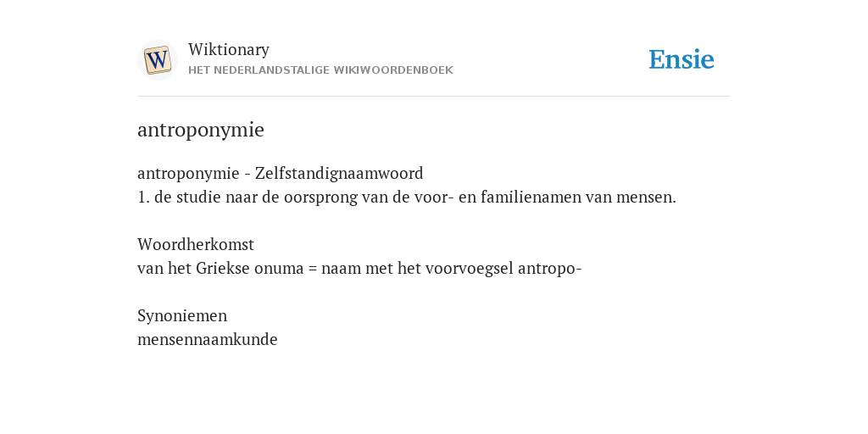
Task: Click the Wiktionary W tile logo icon
Action: tap(157, 60)
